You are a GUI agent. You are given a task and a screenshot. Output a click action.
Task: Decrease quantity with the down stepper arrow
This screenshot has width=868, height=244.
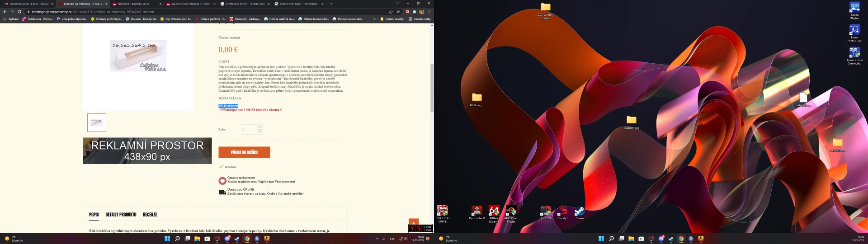point(259,132)
